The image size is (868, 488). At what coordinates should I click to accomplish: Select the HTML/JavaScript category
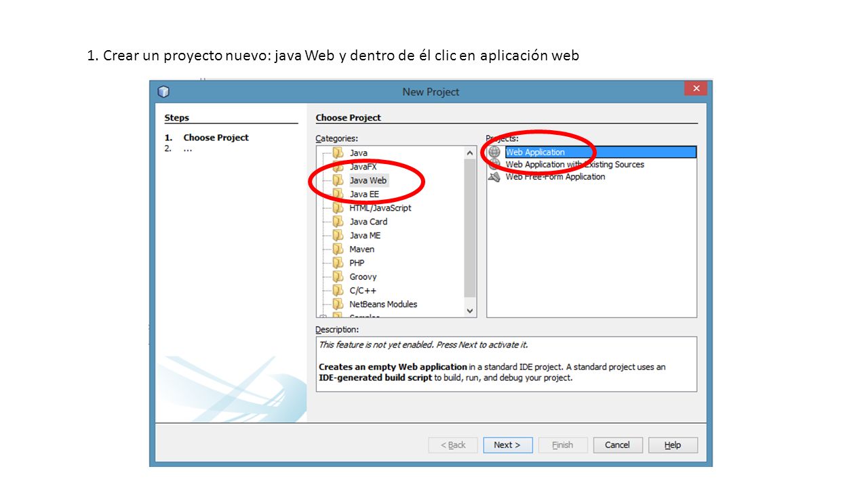coord(380,208)
